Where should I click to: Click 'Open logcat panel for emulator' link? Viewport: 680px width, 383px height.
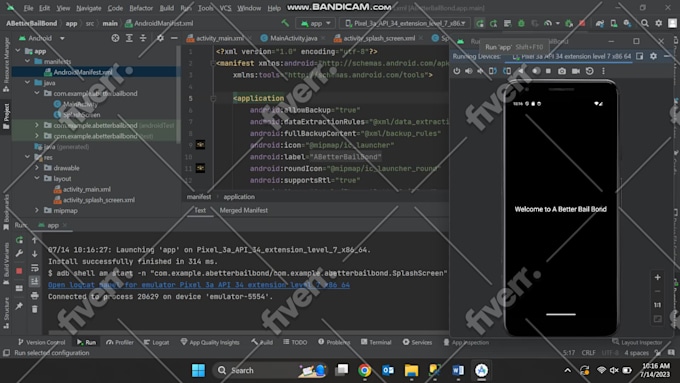[199, 285]
